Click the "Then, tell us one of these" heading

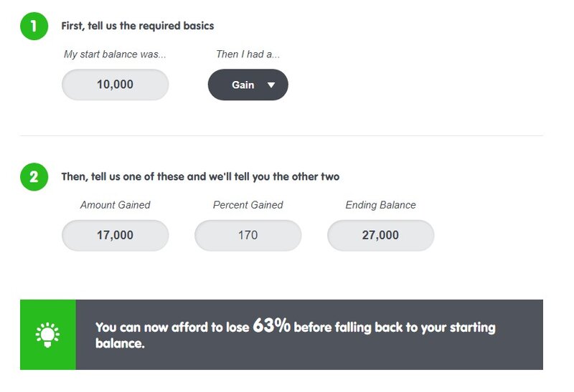pyautogui.click(x=199, y=176)
